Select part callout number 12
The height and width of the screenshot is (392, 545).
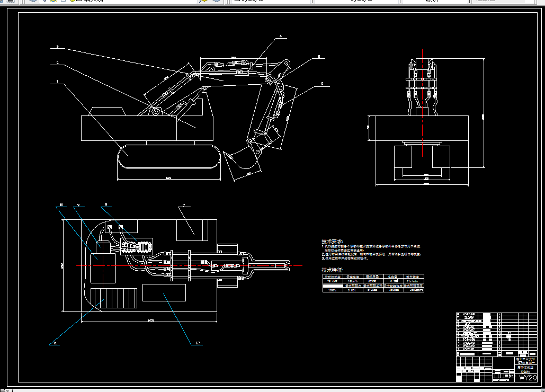tap(198, 343)
